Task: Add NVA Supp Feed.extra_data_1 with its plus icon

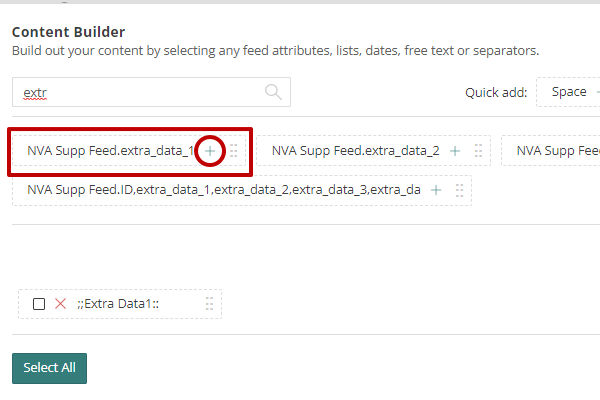Action: coord(210,151)
